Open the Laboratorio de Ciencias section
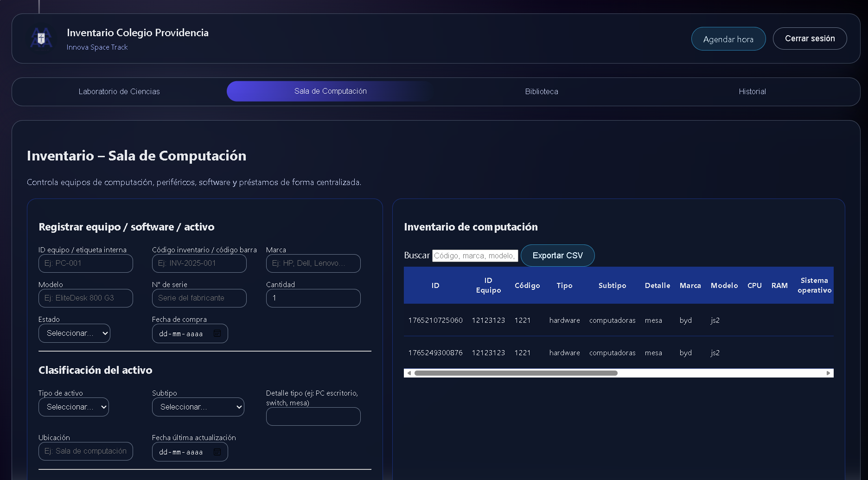The image size is (868, 480). click(x=119, y=91)
